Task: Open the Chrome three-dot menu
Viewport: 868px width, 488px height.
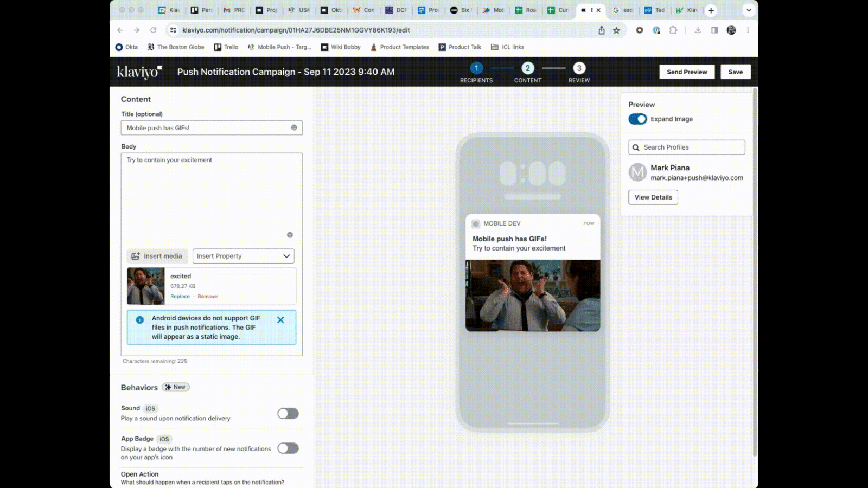Action: 748,30
